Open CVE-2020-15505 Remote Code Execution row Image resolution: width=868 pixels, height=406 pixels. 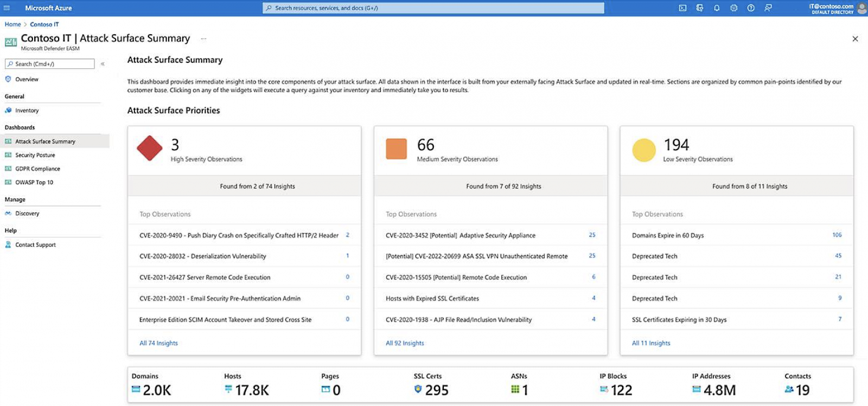(x=490, y=277)
